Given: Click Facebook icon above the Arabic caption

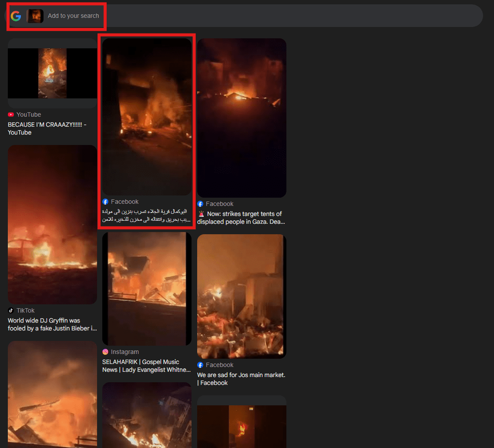Looking at the screenshot, I should (x=105, y=202).
